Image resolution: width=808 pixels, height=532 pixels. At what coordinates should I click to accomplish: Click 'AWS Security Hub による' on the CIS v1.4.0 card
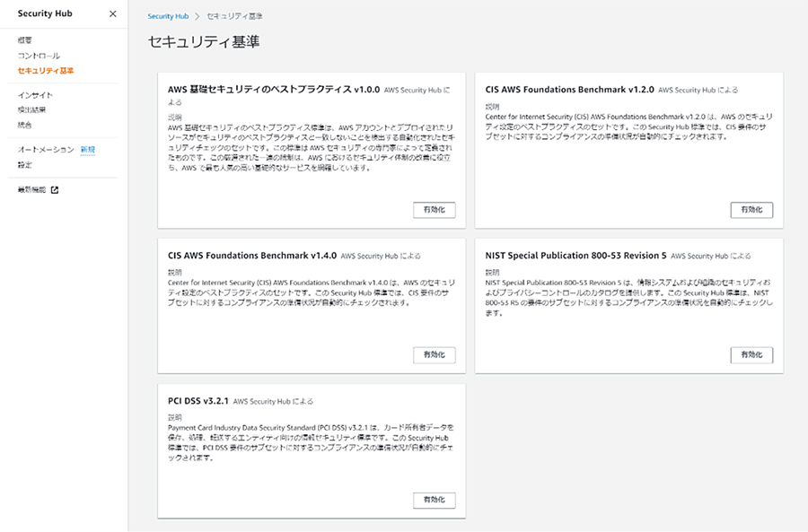tap(381, 256)
